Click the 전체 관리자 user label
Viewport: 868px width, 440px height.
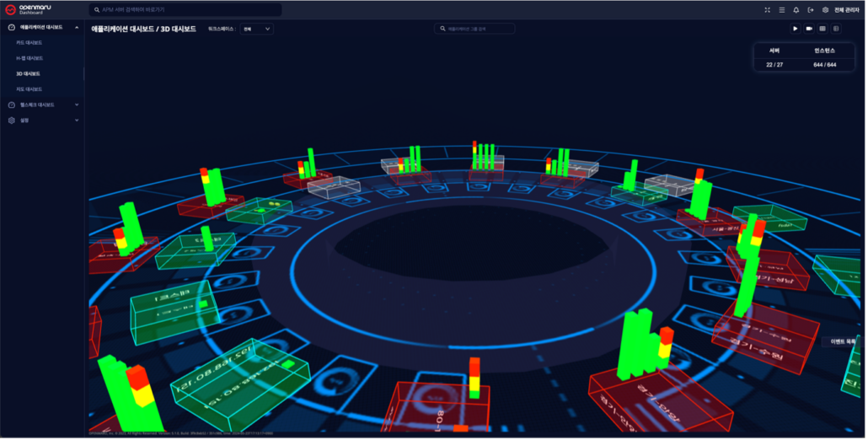click(x=847, y=10)
